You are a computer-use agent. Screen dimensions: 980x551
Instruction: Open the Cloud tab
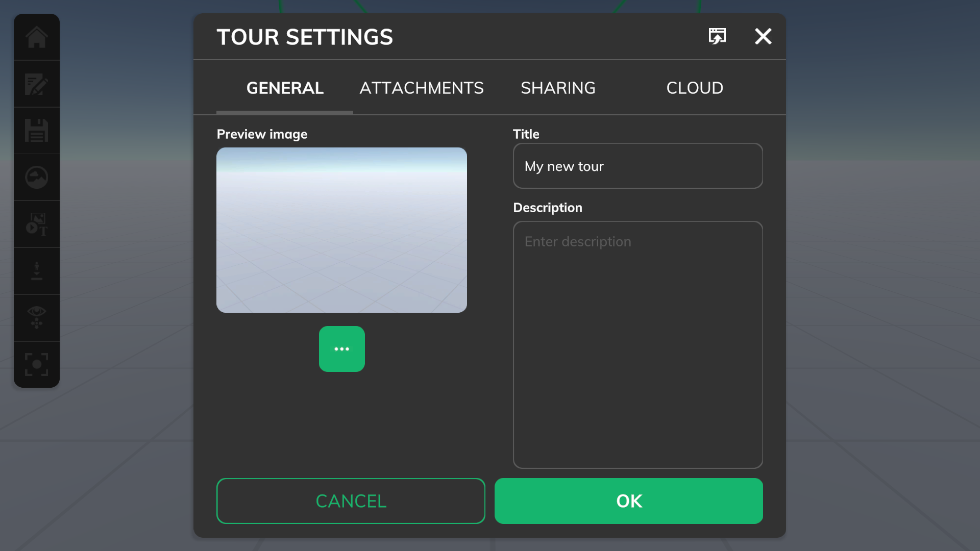click(695, 88)
